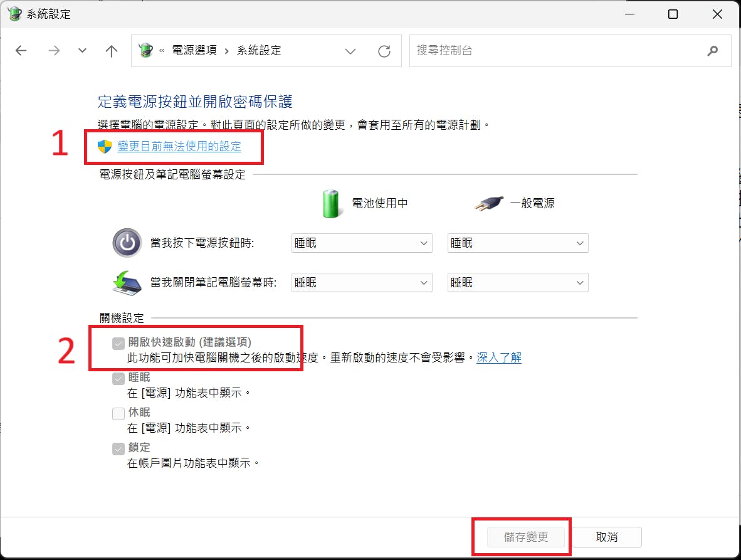The image size is (741, 560).
Task: Close the 系統設定 window
Action: pos(717,14)
